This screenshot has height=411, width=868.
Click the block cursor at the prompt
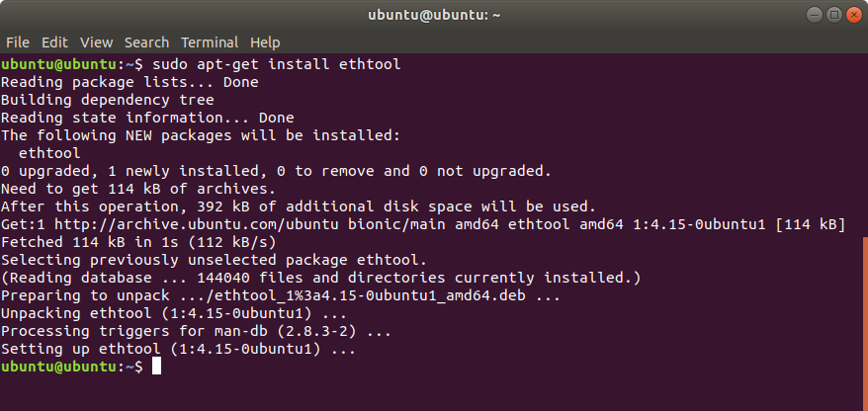[x=156, y=367]
